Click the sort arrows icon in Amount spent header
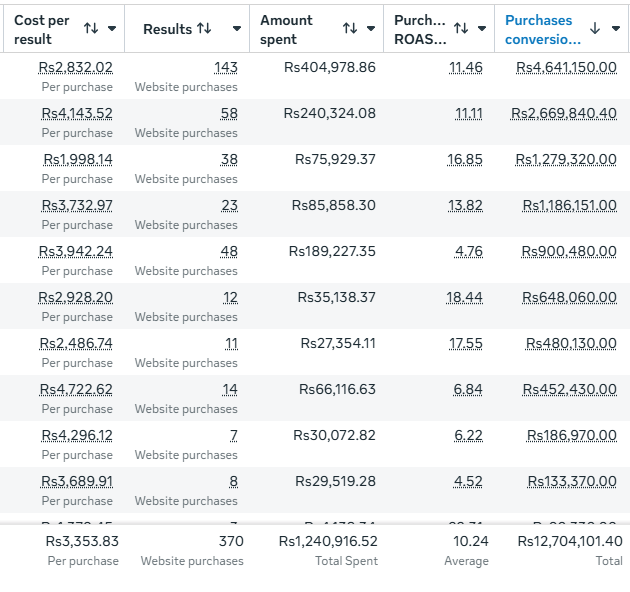The height and width of the screenshot is (592, 630). [x=349, y=28]
